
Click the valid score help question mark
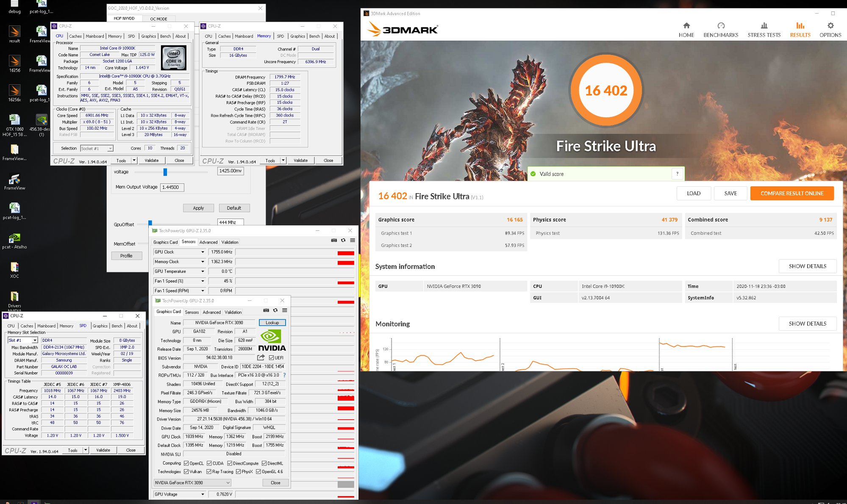coord(677,174)
